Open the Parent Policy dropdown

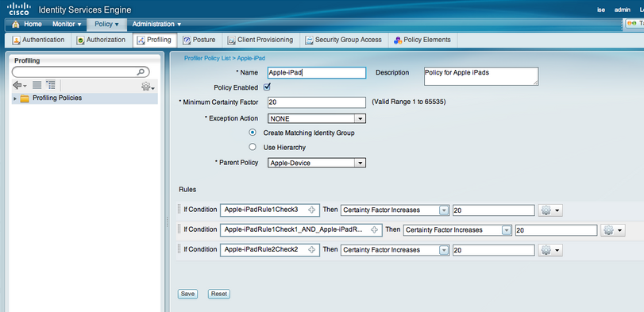[x=317, y=163]
